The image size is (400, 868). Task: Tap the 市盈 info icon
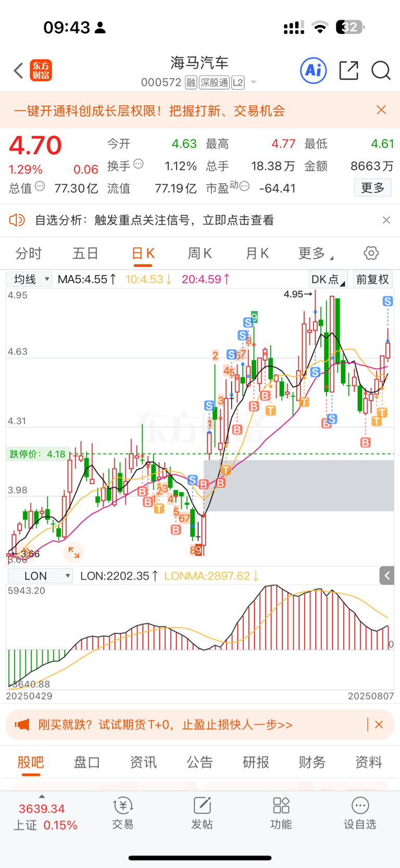[x=244, y=186]
